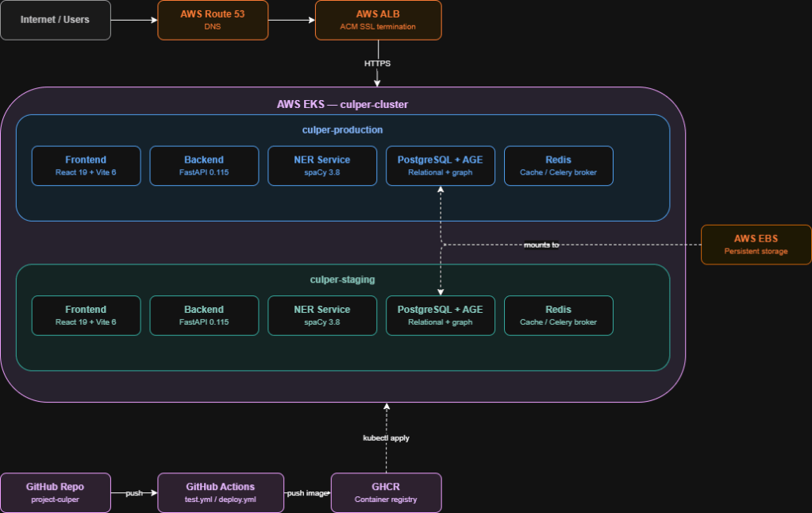This screenshot has height=513, width=812.
Task: Click the GitHub Actions node
Action: (x=221, y=492)
